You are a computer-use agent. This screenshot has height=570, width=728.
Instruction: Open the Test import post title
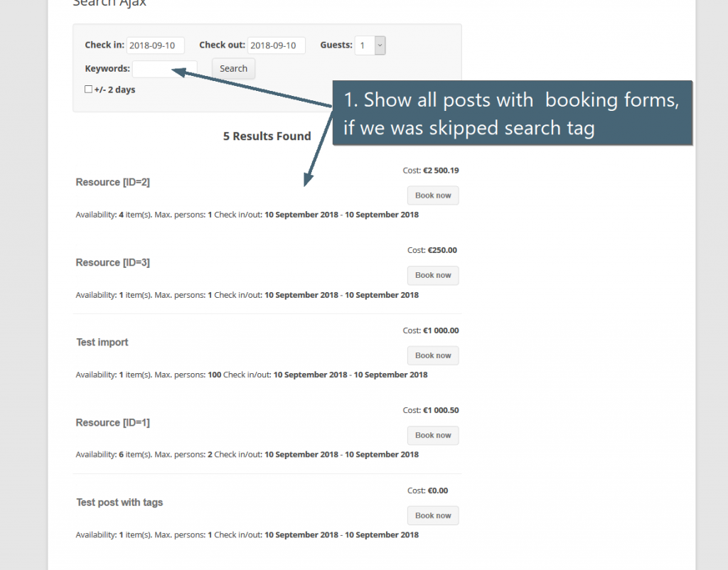coord(102,342)
